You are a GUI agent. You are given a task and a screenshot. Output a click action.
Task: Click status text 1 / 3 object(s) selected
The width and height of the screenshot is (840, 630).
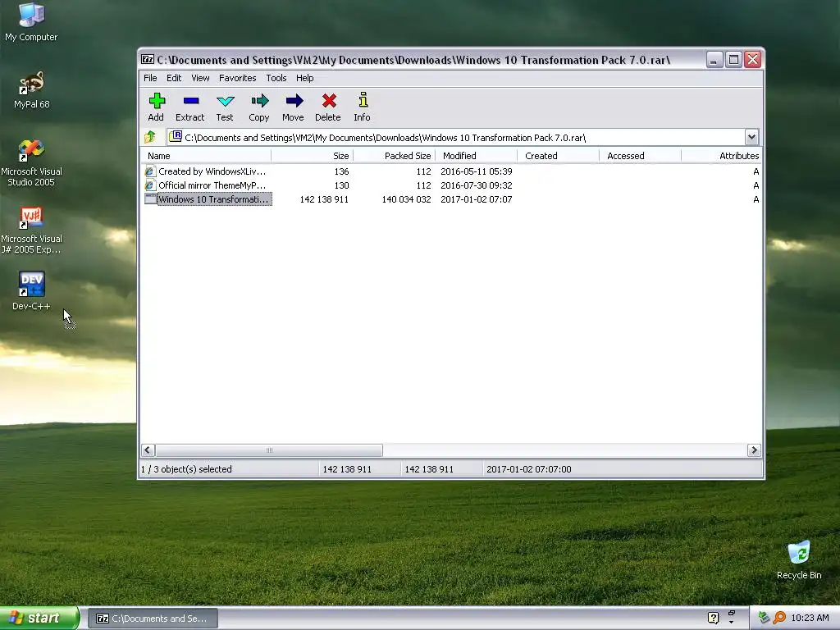(186, 469)
